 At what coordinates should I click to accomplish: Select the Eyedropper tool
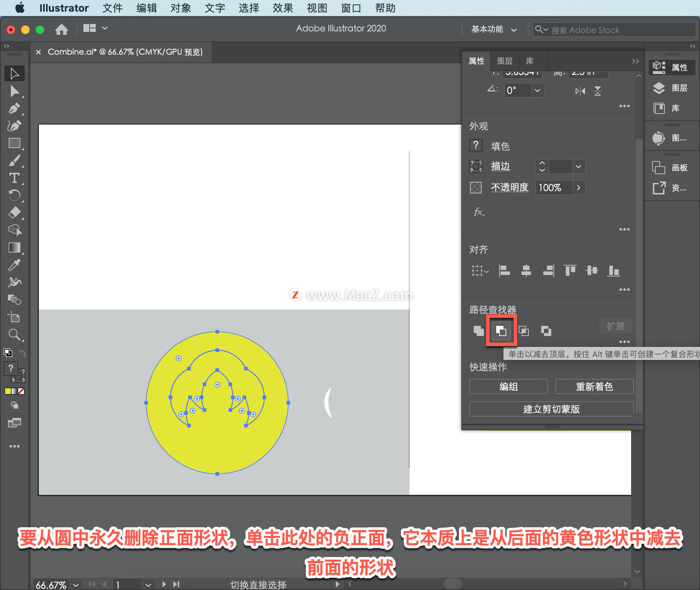click(x=14, y=265)
